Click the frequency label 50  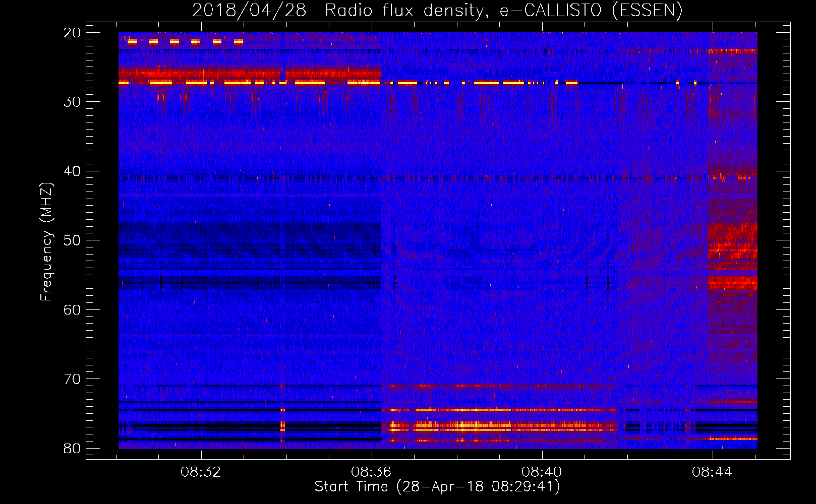click(72, 240)
